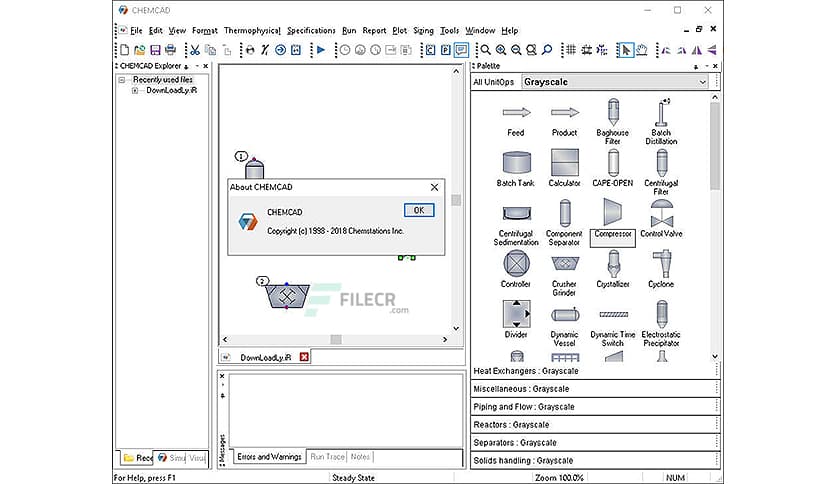Choose the Batch Tank unit
This screenshot has height=484, width=836.
pos(516,168)
